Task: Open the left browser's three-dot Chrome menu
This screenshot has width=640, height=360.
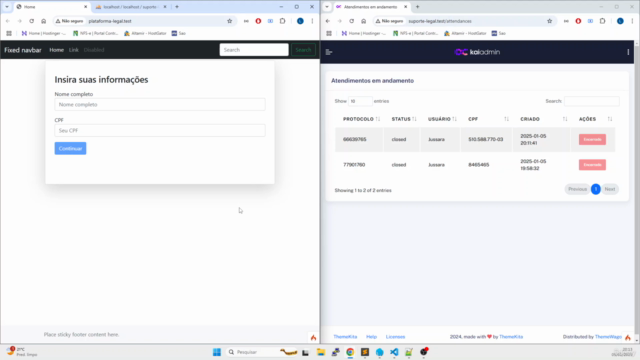Action: click(312, 21)
